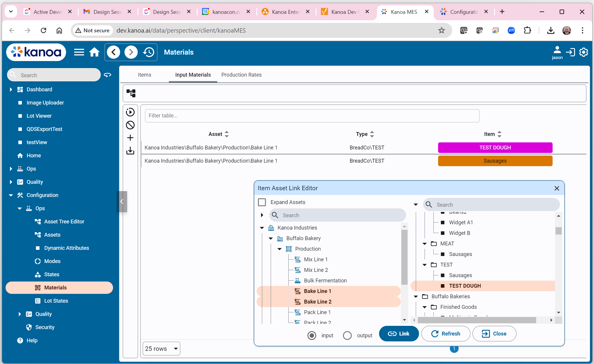
Task: Click the Asset Tree Editor menu item
Action: 65,221
